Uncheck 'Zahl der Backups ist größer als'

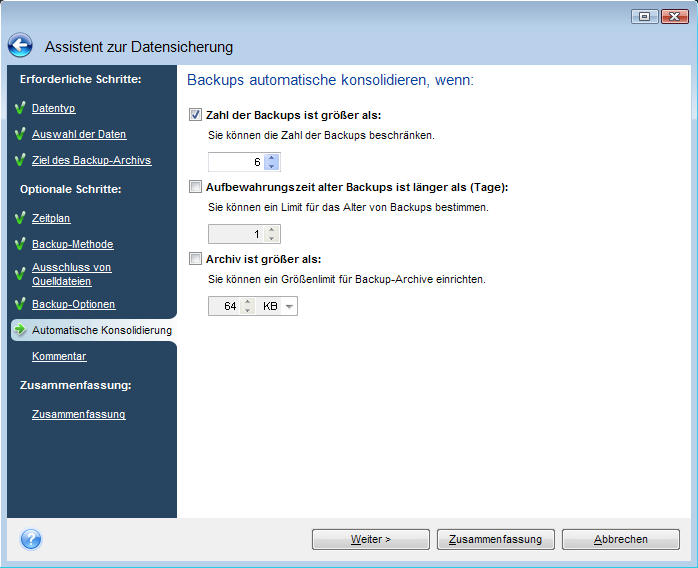coord(195,115)
